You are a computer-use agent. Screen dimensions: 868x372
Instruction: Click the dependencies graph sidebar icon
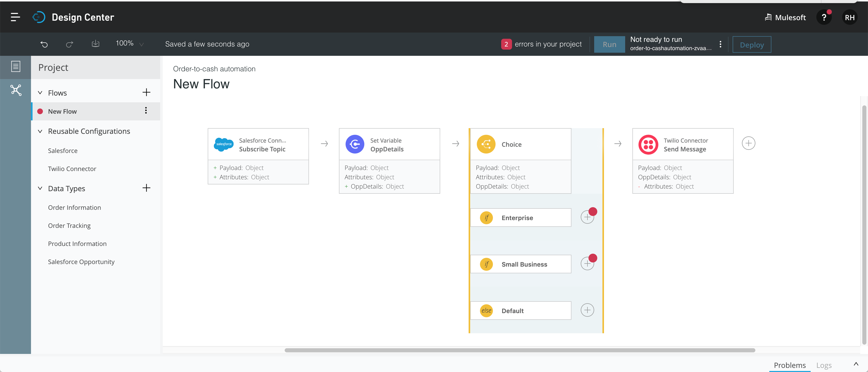(16, 90)
